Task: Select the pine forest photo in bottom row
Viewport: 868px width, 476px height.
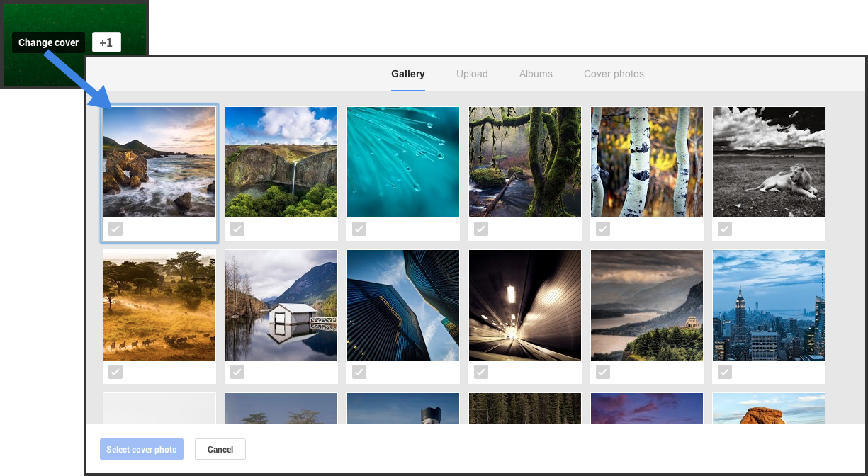Action: click(x=525, y=409)
